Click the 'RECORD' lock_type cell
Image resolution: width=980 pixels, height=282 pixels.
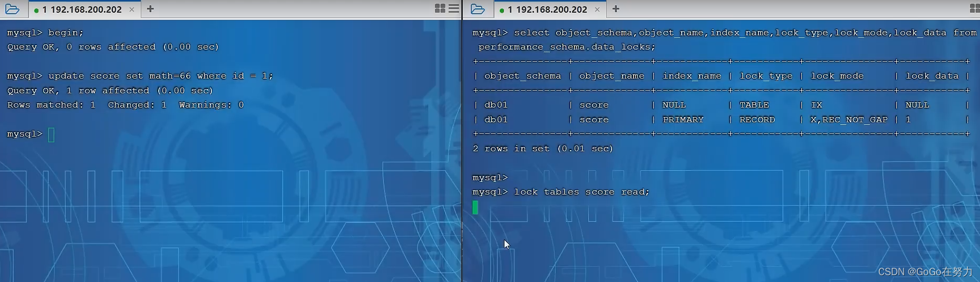(757, 120)
